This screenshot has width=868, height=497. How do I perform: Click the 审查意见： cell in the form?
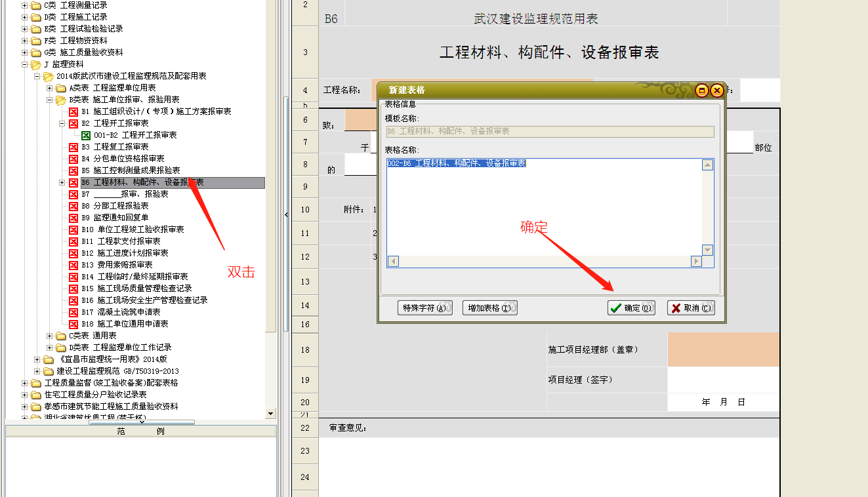click(x=549, y=428)
